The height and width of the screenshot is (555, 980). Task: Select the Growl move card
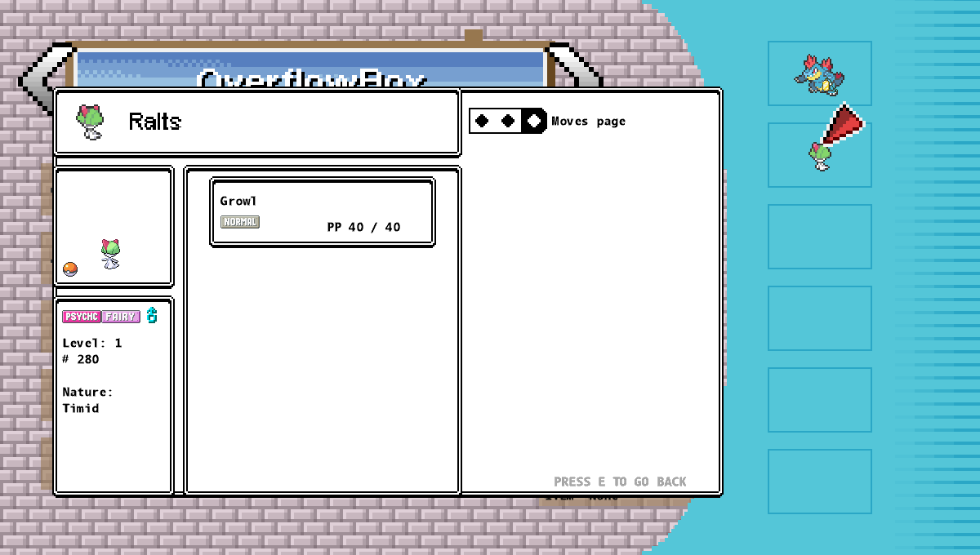(323, 212)
